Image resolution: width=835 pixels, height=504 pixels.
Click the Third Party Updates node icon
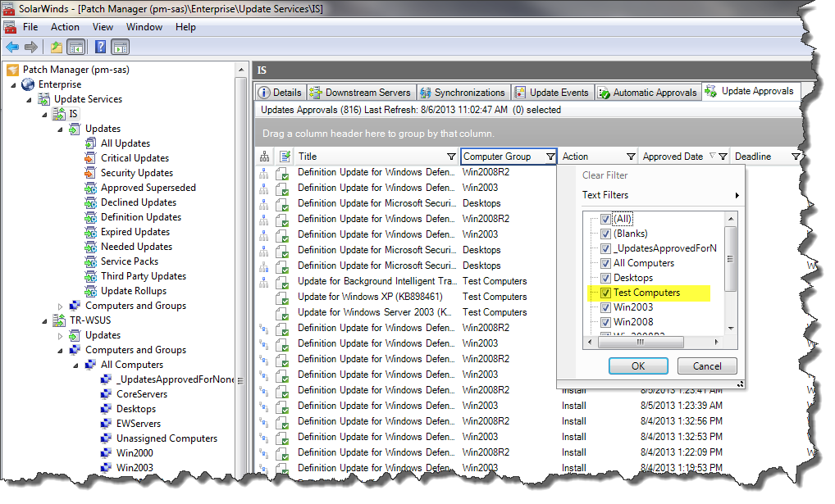click(x=90, y=276)
